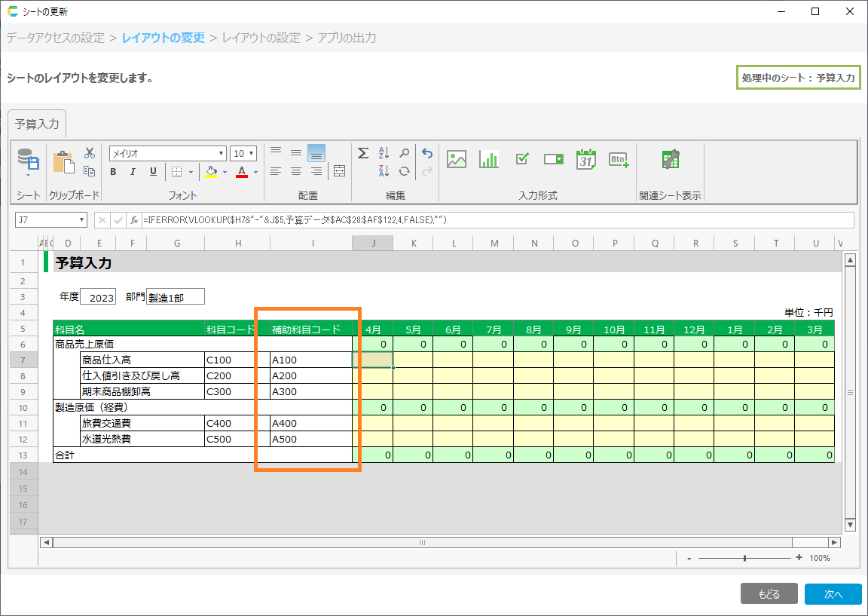Add a button control to sheet
The image size is (868, 616).
coord(619,159)
